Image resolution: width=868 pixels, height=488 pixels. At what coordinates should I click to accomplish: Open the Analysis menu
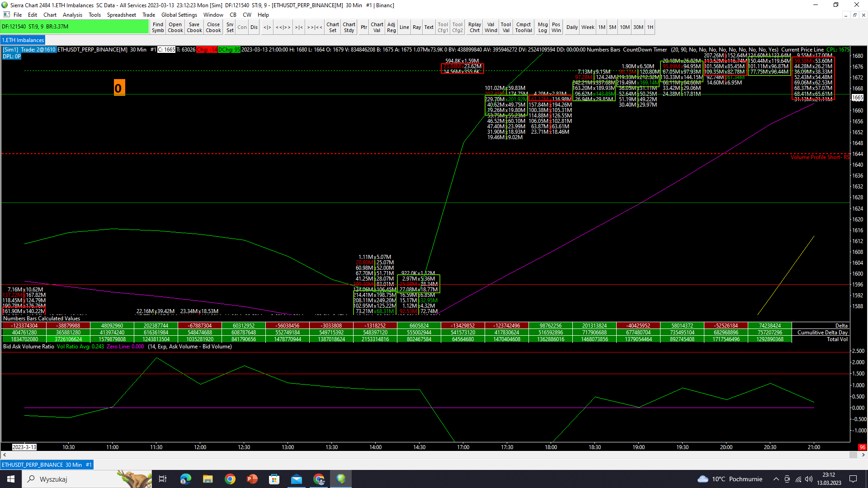point(72,15)
